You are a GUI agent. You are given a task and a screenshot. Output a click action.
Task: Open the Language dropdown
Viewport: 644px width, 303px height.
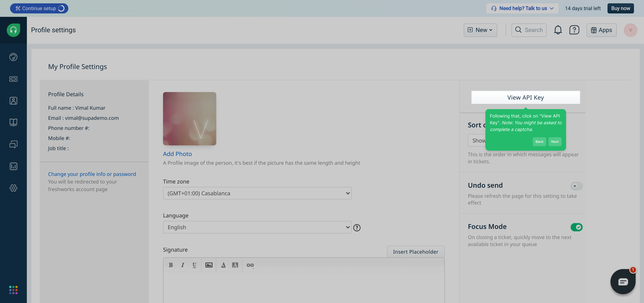tap(257, 227)
